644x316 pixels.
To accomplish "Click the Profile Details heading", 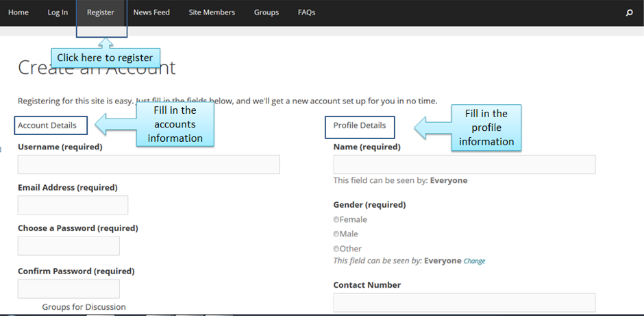I will [360, 125].
